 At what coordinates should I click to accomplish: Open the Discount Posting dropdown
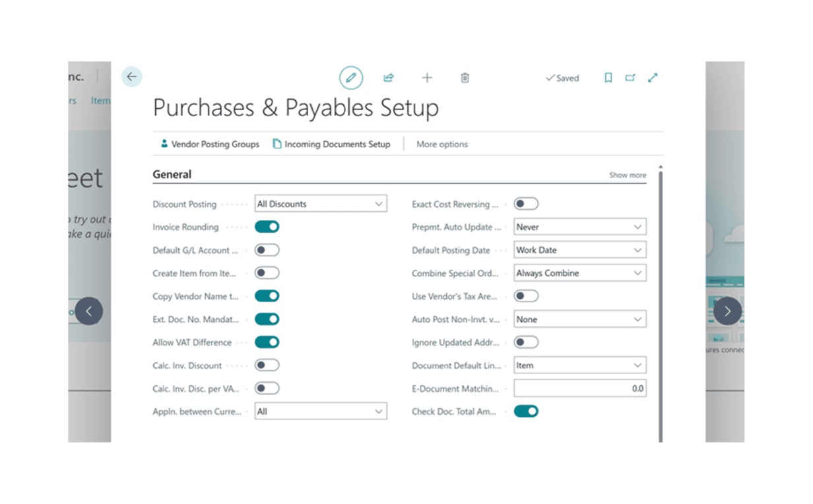(321, 204)
